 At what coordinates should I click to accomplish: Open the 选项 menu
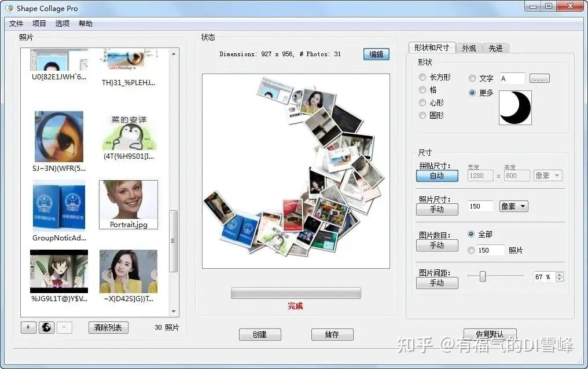tap(62, 24)
